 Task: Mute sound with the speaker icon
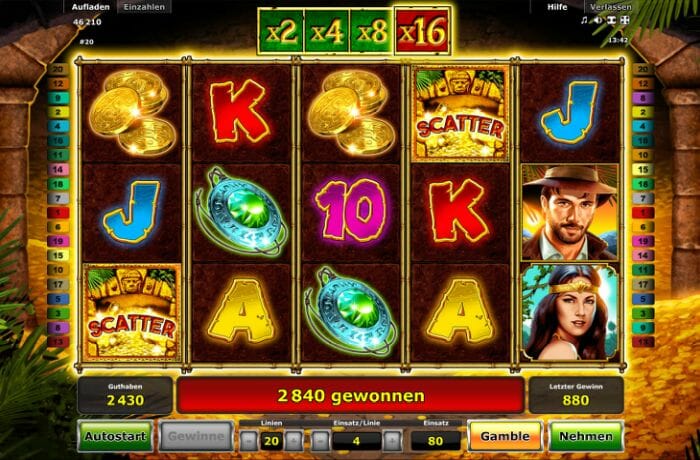(597, 20)
